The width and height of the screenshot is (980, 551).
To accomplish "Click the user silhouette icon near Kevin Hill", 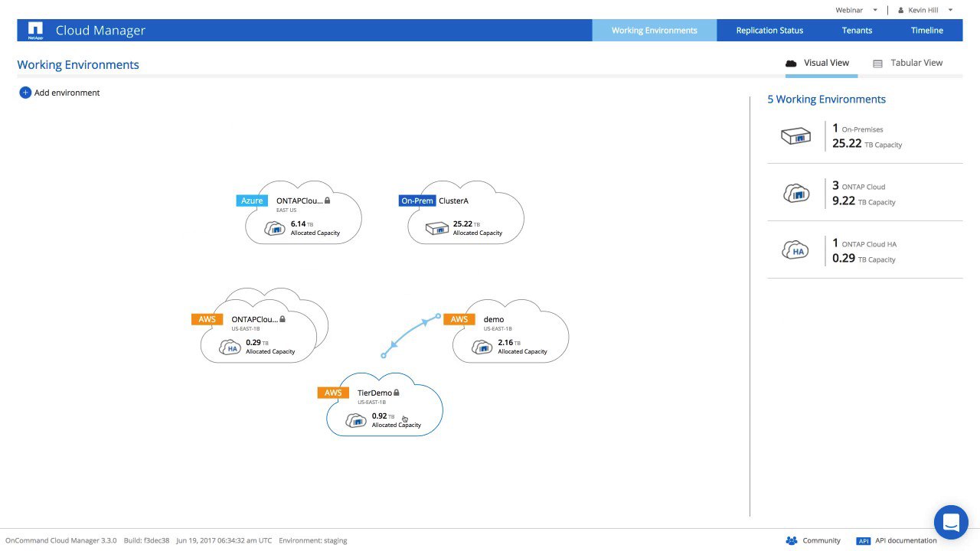I will 900,10.
